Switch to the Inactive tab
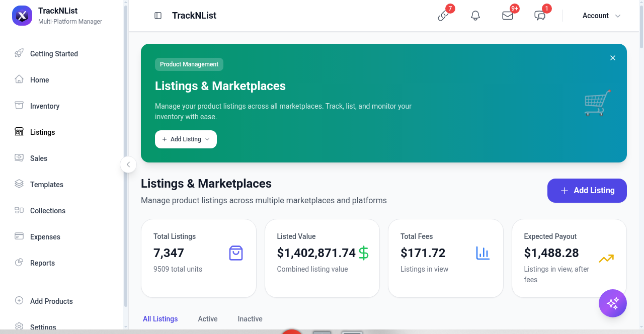This screenshot has width=644, height=334. pos(250,319)
